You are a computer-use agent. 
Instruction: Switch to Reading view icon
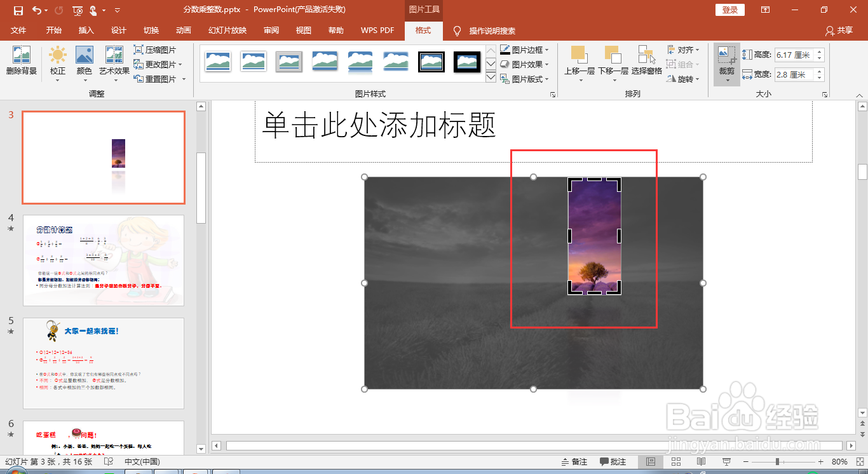702,462
